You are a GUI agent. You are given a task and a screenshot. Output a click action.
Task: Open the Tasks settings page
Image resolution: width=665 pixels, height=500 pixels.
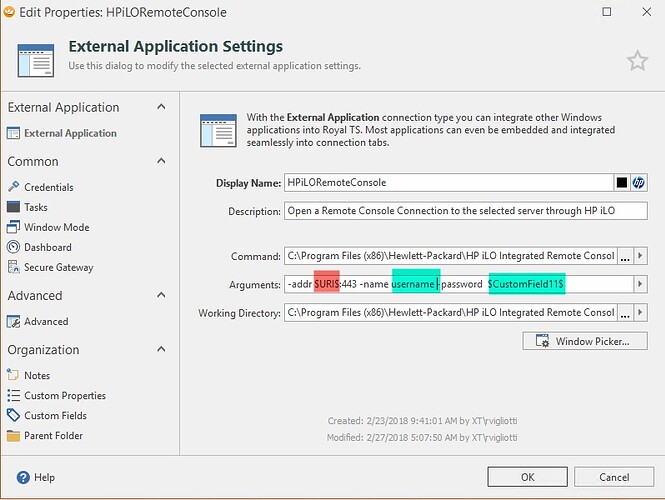tap(36, 207)
